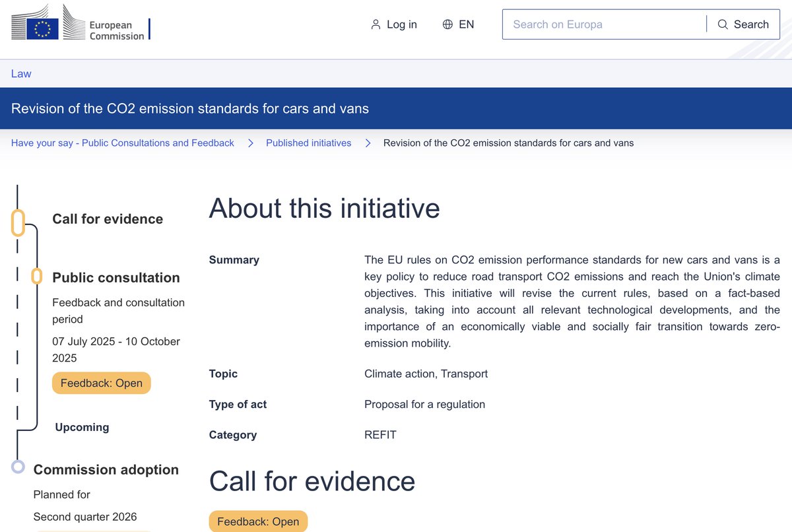Select Public consultation timeline step
This screenshot has width=792, height=532.
point(116,278)
